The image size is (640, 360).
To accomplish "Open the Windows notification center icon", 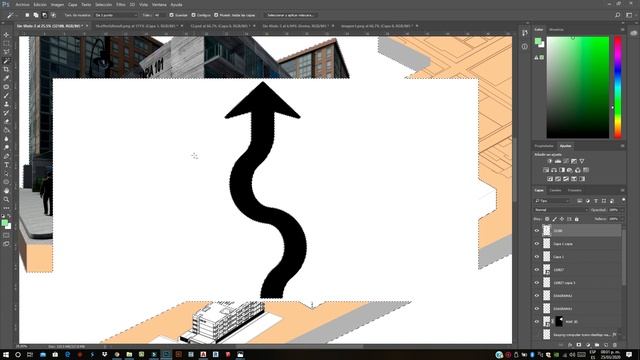I will (x=629, y=355).
